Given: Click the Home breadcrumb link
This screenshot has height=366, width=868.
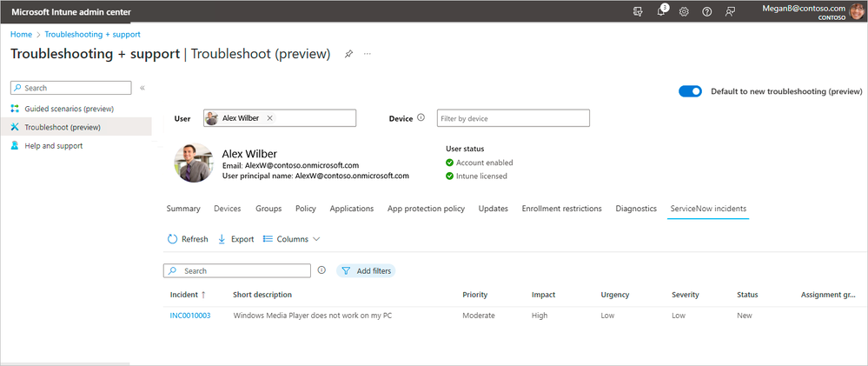Looking at the screenshot, I should point(21,34).
